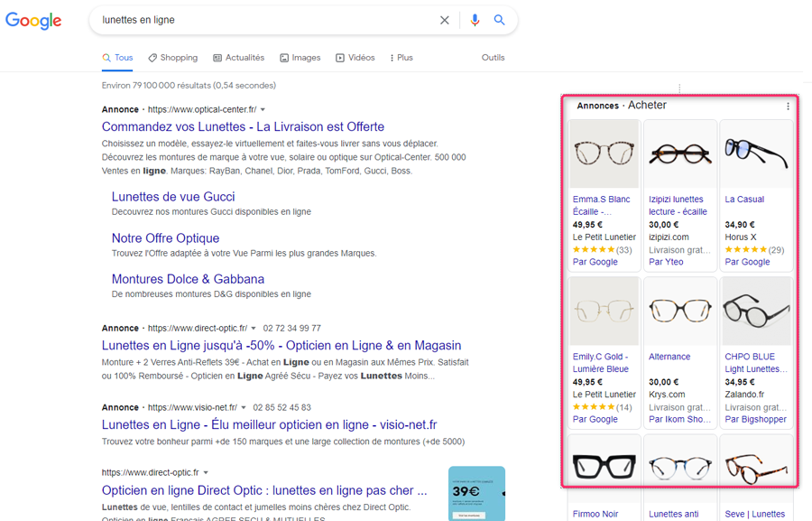812x521 pixels.
Task: Open 'CHPO BLUE Light Lunettes' product title
Action: [756, 363]
